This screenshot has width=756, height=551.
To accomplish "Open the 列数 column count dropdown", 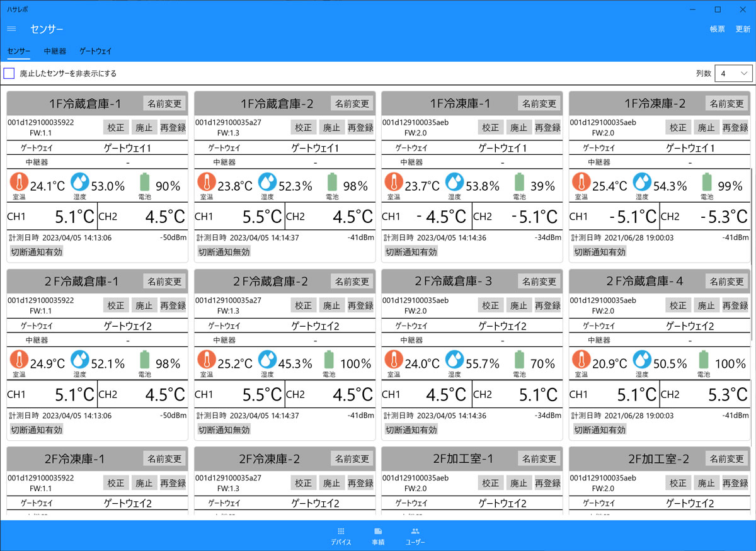I will point(733,74).
